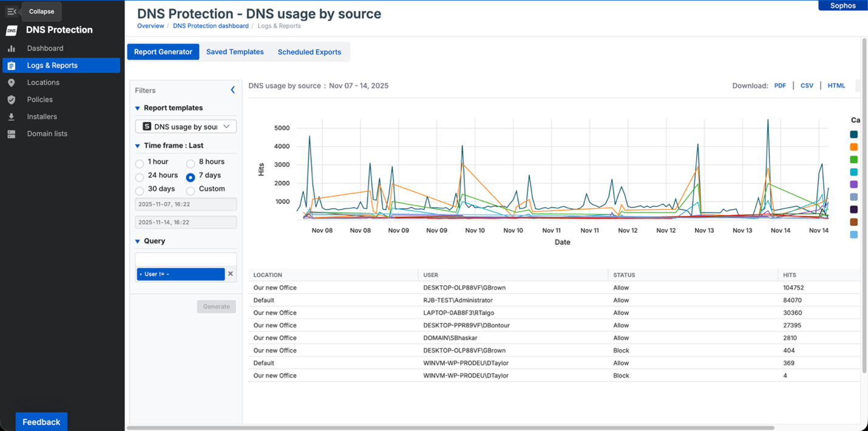Select the Logs & Reports sidebar icon
868x431 pixels.
[12, 65]
